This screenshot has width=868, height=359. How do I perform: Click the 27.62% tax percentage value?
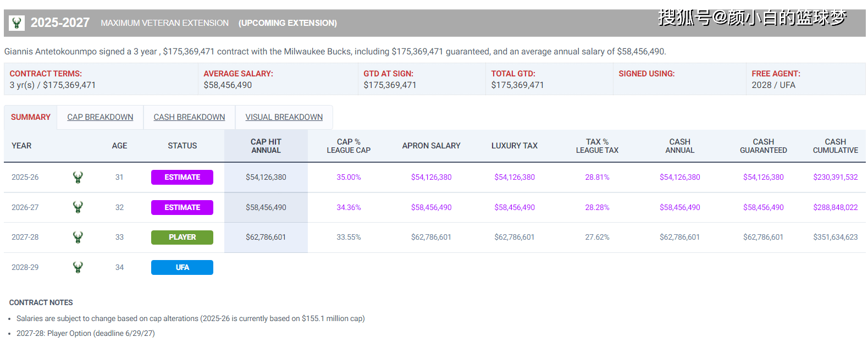click(x=597, y=237)
